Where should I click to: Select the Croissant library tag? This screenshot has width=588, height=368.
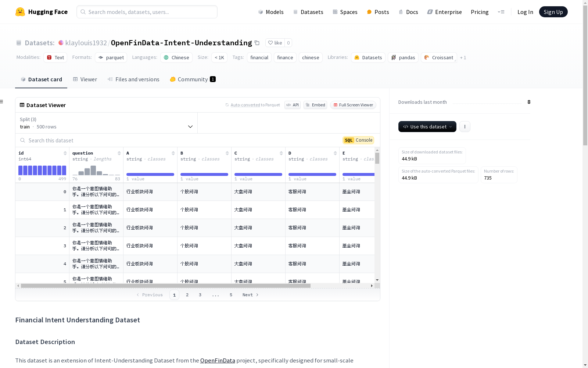pos(439,57)
